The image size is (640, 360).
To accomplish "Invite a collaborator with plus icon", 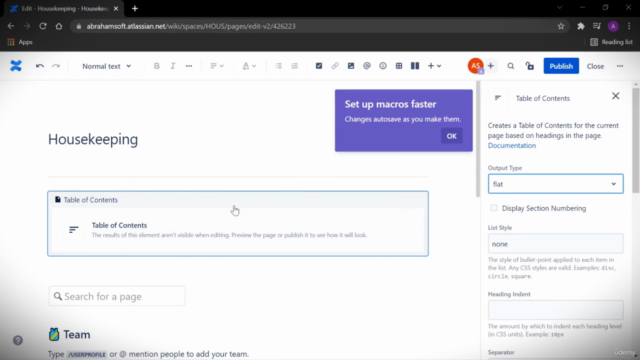I will click(491, 66).
